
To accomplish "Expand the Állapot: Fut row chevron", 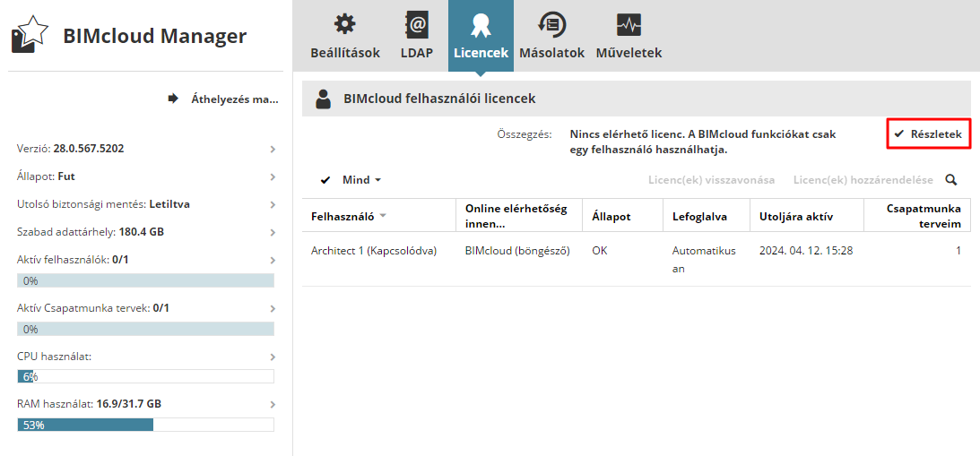I will tap(273, 176).
